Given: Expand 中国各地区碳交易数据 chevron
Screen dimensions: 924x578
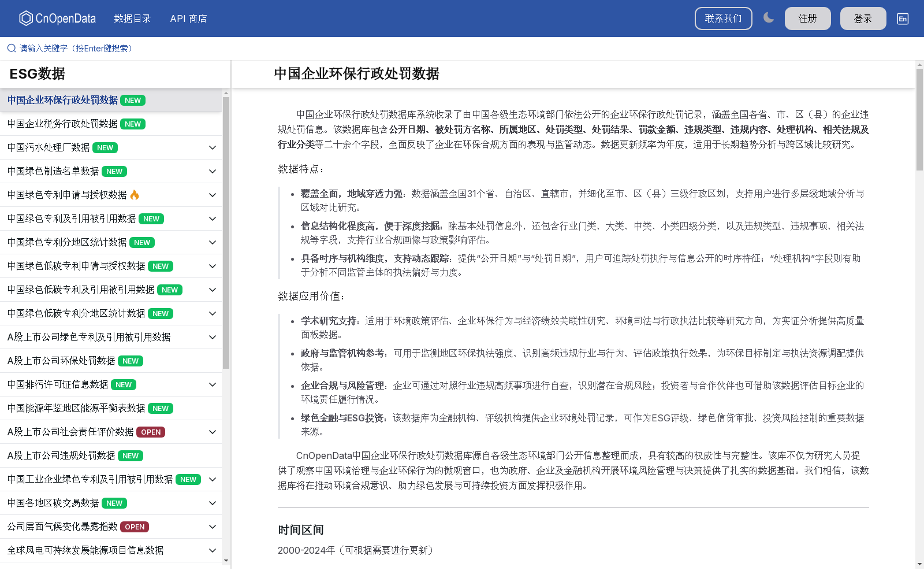Looking at the screenshot, I should coord(213,503).
